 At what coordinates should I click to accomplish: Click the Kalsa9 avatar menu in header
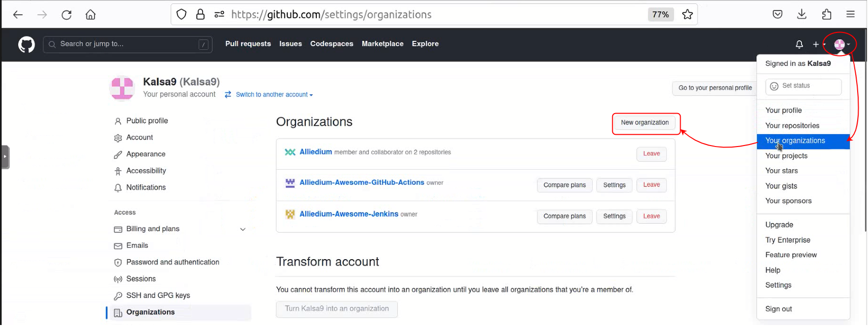point(842,45)
